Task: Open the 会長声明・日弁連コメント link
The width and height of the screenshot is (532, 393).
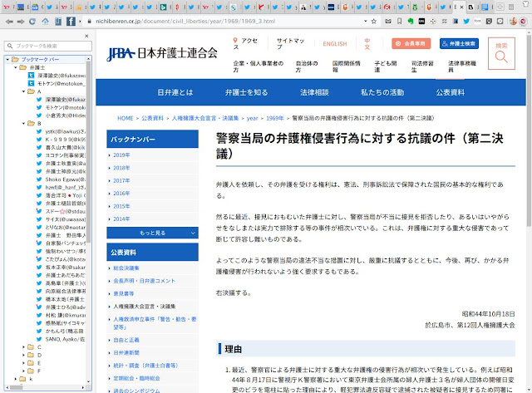Action: click(x=144, y=281)
